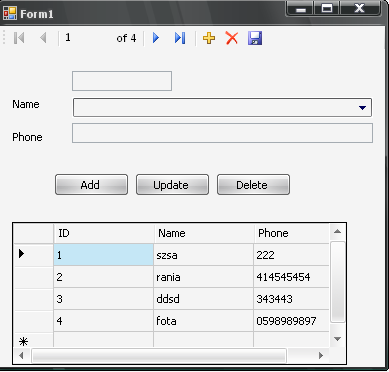
Task: Select the ID cell containing 3
Action: click(x=104, y=299)
